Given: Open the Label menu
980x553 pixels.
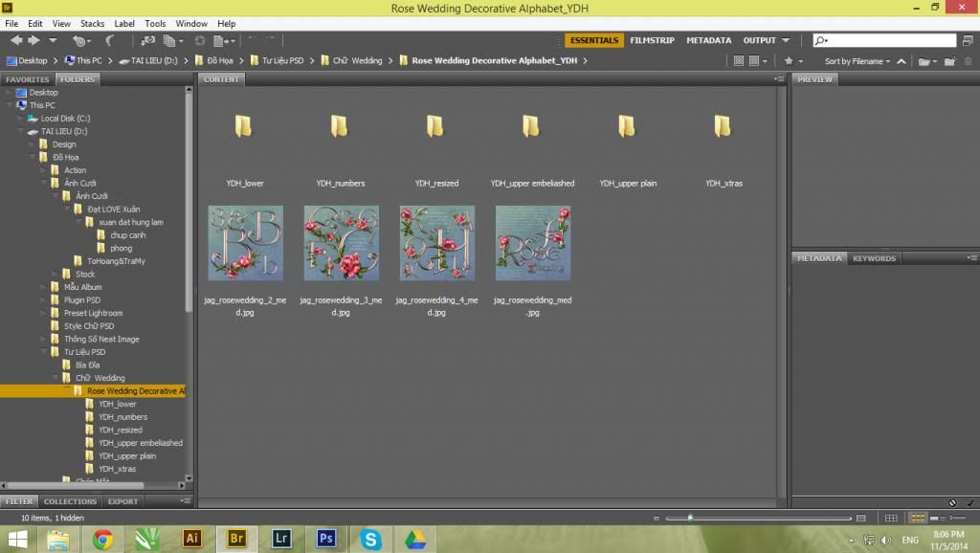Looking at the screenshot, I should (x=123, y=24).
